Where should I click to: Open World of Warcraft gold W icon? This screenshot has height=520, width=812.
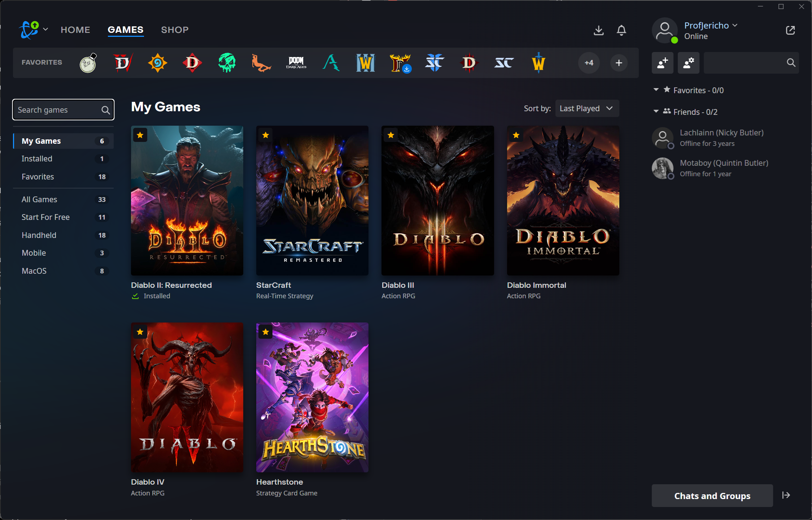point(538,63)
